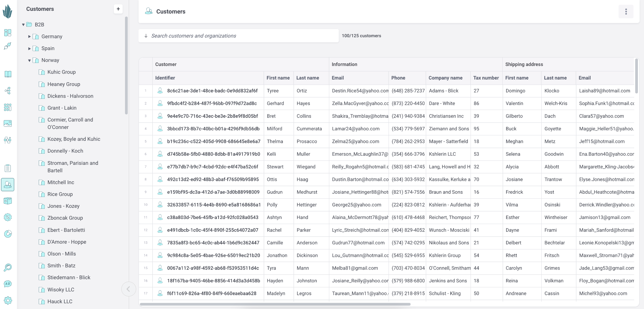This screenshot has width=644, height=309.
Task: Open the connections plug icon in the sidebar
Action: tap(7, 46)
